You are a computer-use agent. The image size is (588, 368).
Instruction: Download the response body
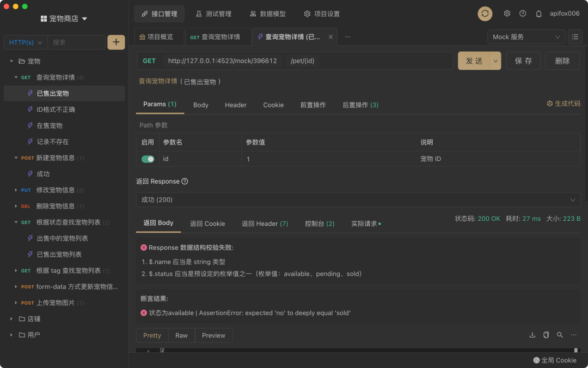tap(532, 335)
